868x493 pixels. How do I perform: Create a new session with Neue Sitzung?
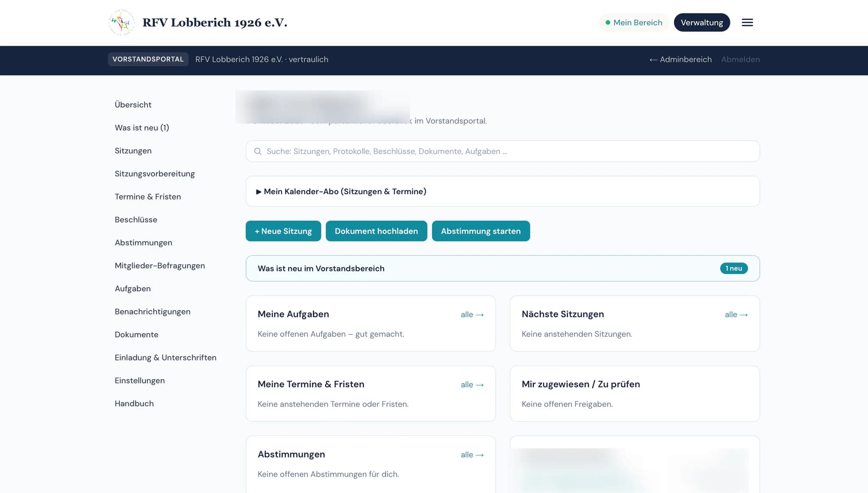click(x=283, y=231)
